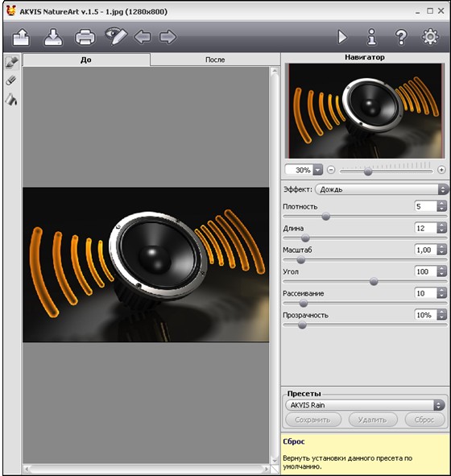This screenshot has width=451, height=476.
Task: Click the Сброс reset button
Action: (x=425, y=420)
